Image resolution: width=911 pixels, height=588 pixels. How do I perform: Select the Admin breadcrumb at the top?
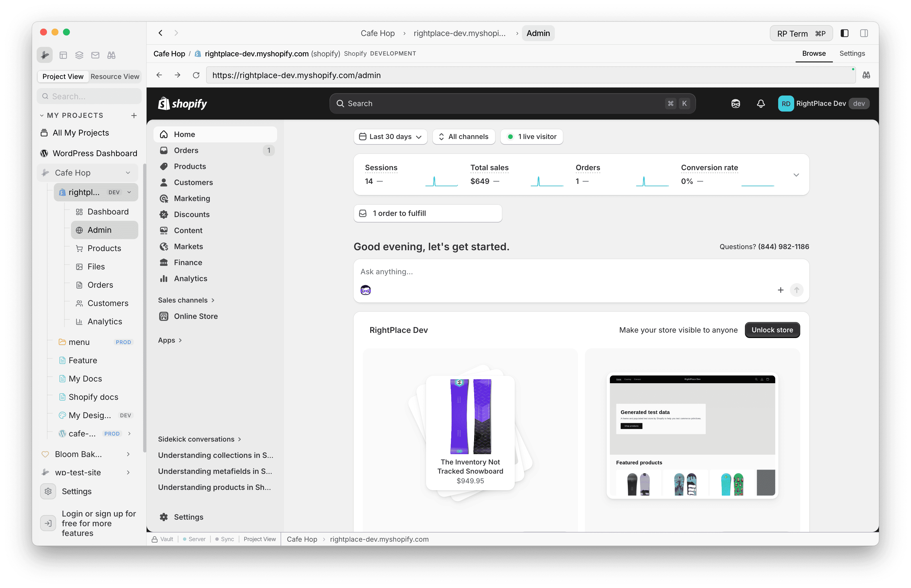point(538,33)
